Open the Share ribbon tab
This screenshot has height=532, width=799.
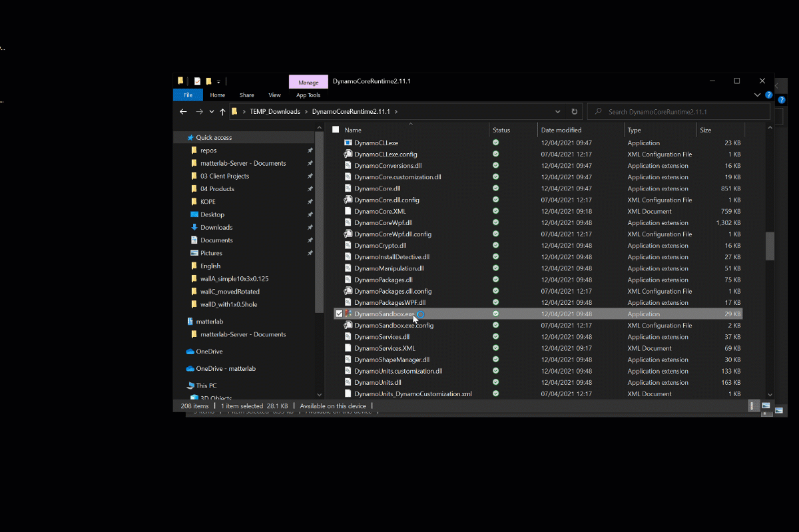[247, 95]
